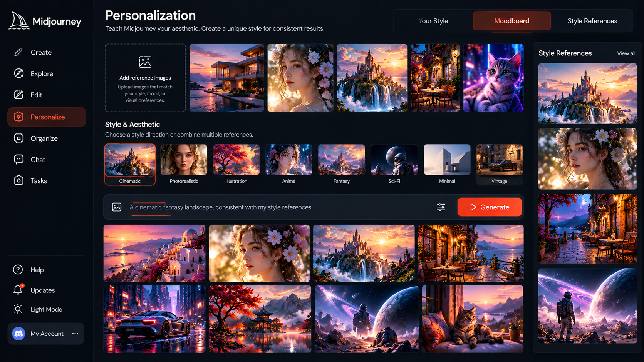Open the Organize sidebar icon
644x362 pixels.
tap(18, 138)
